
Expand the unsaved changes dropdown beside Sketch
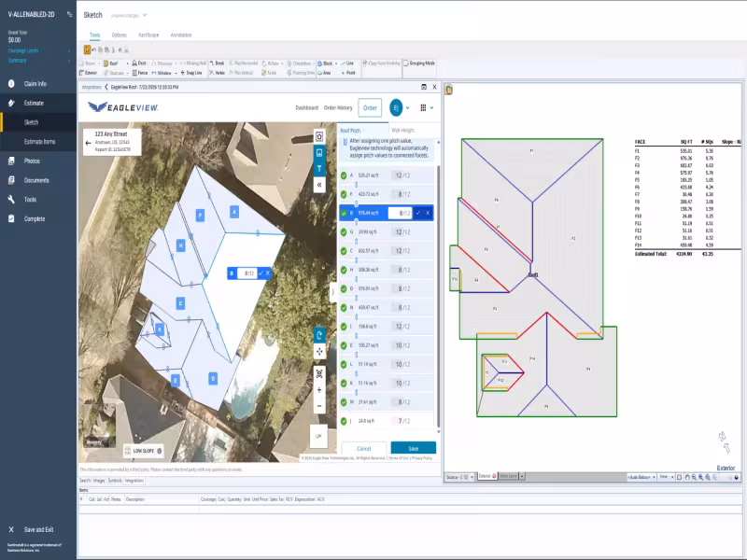[x=145, y=15]
